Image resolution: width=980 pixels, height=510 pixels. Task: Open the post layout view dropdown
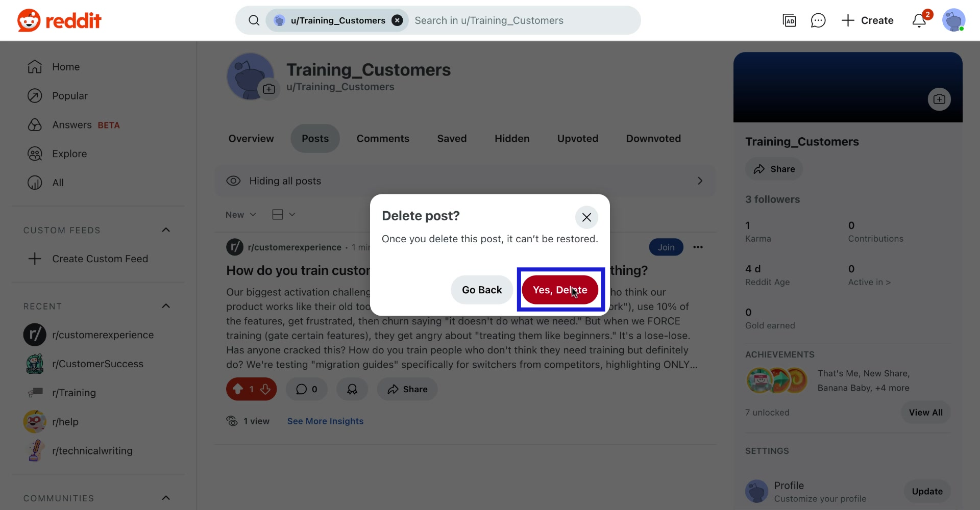(282, 214)
